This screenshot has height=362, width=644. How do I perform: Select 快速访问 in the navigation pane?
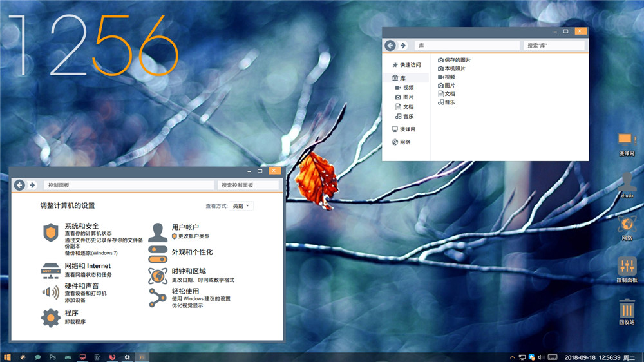(x=410, y=65)
